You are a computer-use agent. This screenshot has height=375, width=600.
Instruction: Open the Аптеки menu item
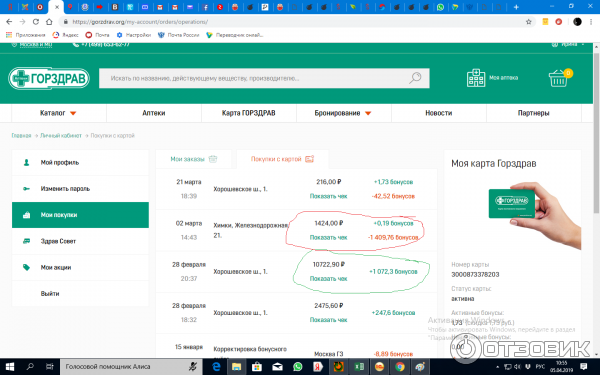[153, 113]
